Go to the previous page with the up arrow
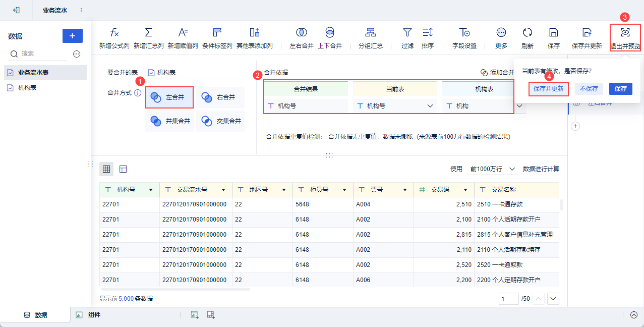The image size is (644, 327). [539, 299]
